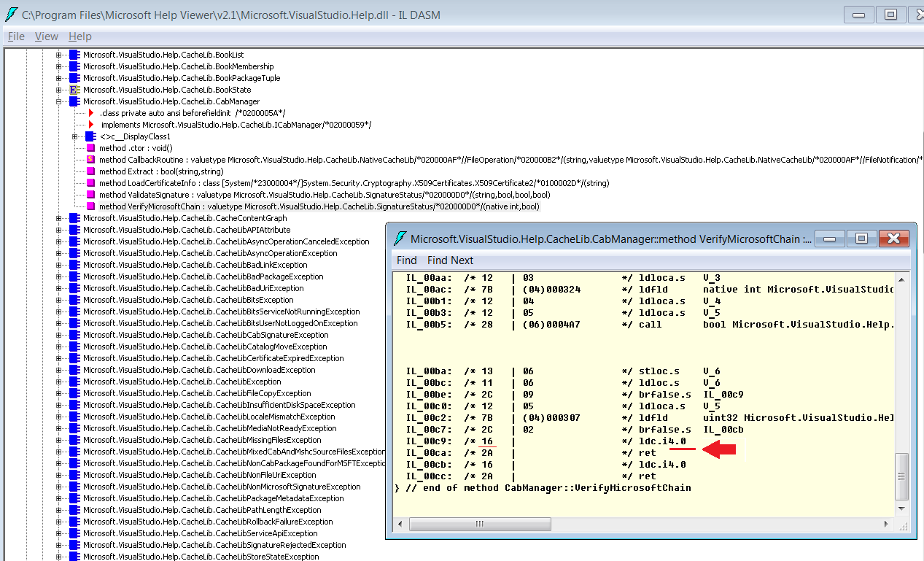Click the VerifyMicrosoftChain method icon
The width and height of the screenshot is (924, 561).
coord(90,206)
